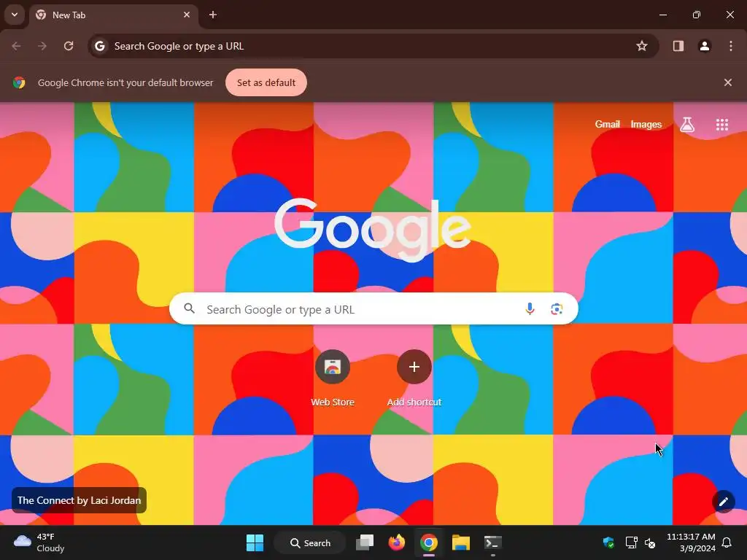Open the Web Store shortcut

click(x=333, y=378)
